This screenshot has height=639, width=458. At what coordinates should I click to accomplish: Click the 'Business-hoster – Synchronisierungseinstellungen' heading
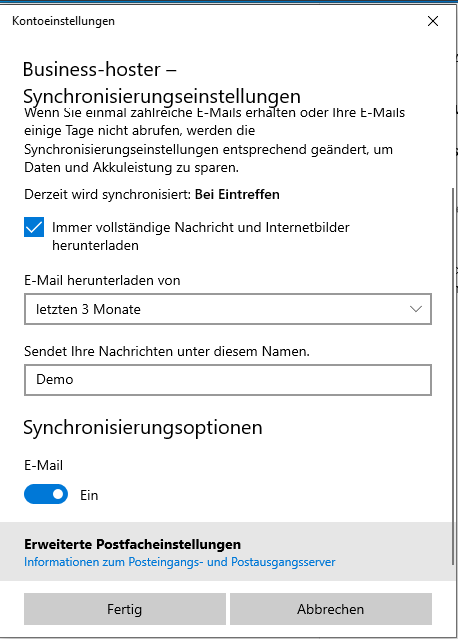[x=162, y=83]
